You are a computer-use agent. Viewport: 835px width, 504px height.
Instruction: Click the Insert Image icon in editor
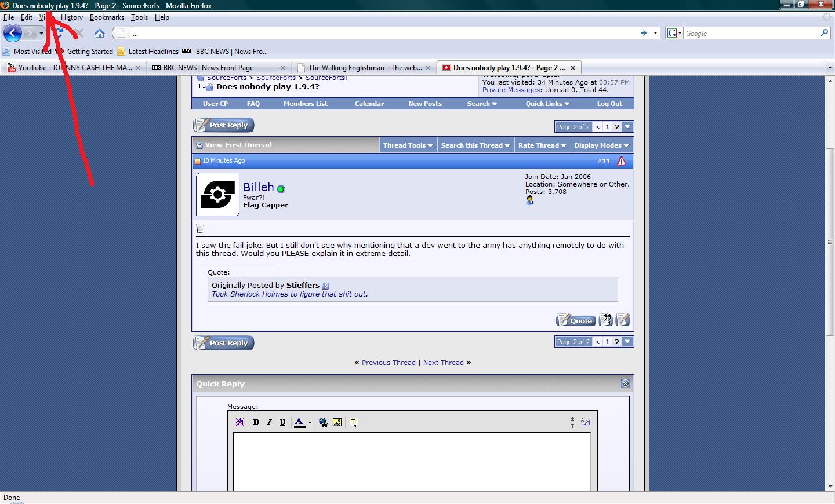[x=337, y=422]
